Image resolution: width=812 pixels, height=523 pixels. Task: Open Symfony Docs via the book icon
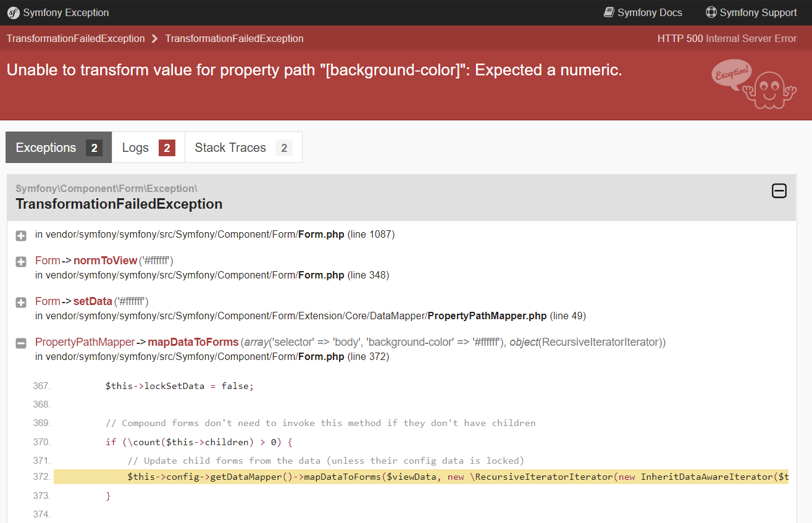coord(609,12)
